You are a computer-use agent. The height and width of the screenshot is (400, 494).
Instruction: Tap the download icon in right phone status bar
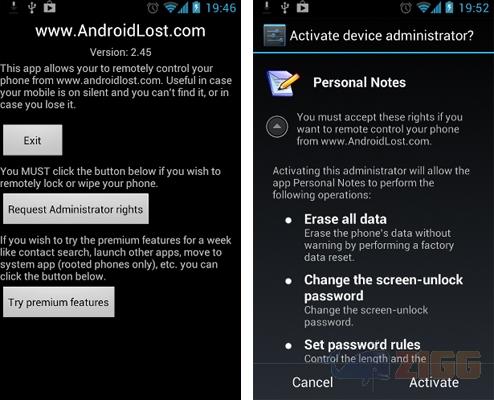267,7
